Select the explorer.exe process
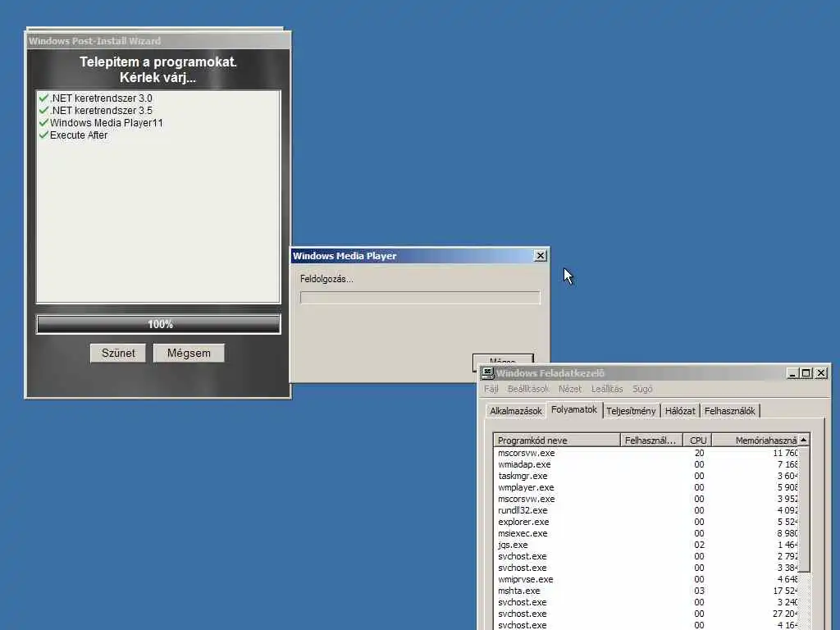The width and height of the screenshot is (840, 630). 646,522
